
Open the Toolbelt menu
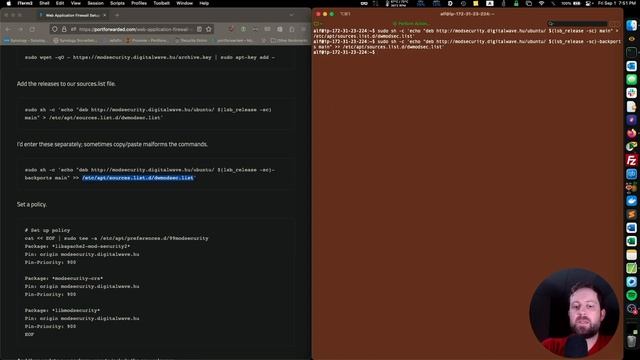[x=161, y=3]
